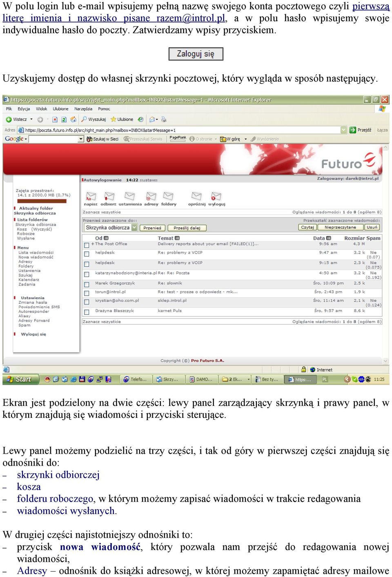Click the Przejdź go button
Image resolution: width=392 pixels, height=577 pixels.
click(361, 130)
